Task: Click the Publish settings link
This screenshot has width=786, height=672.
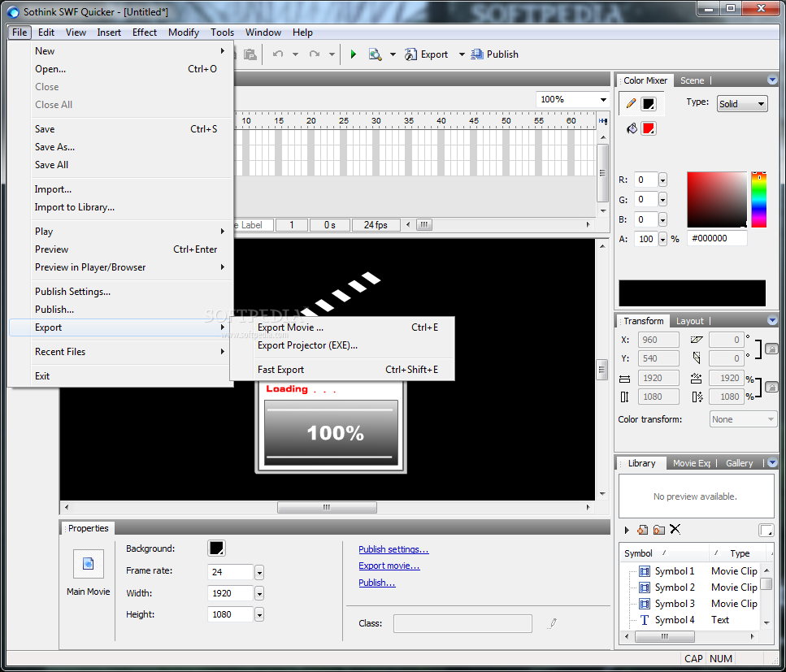Action: (393, 549)
